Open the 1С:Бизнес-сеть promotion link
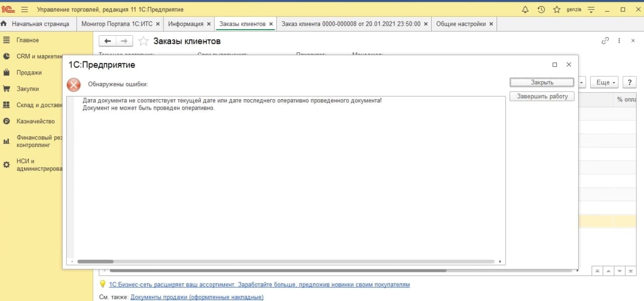 (259, 284)
